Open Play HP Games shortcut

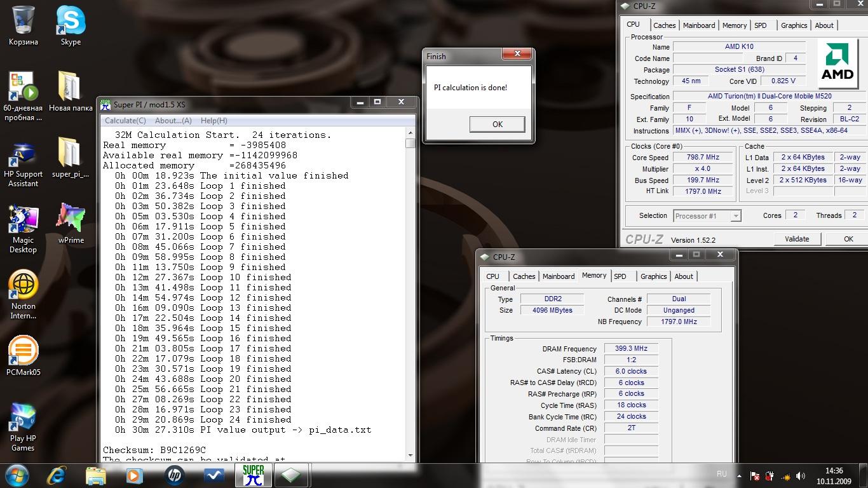pos(24,427)
